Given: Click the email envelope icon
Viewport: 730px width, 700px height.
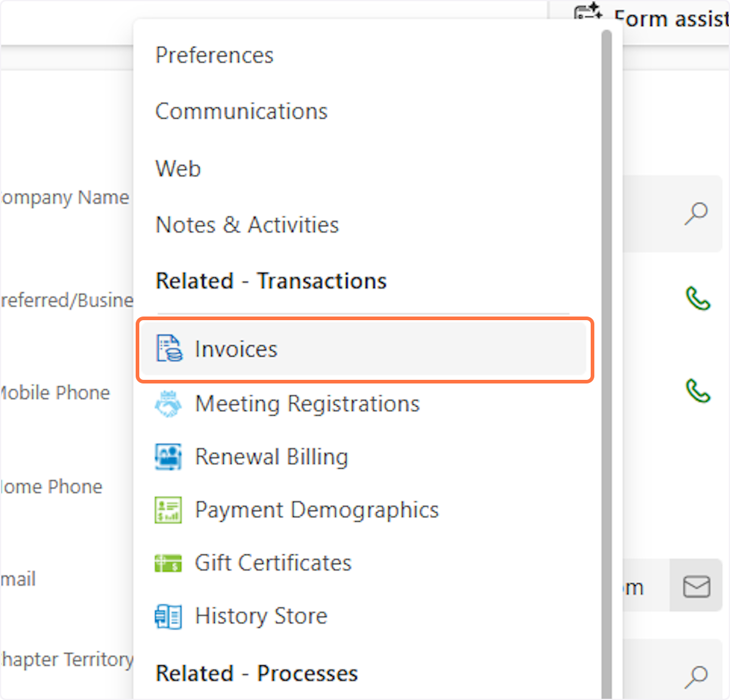Looking at the screenshot, I should tap(696, 587).
